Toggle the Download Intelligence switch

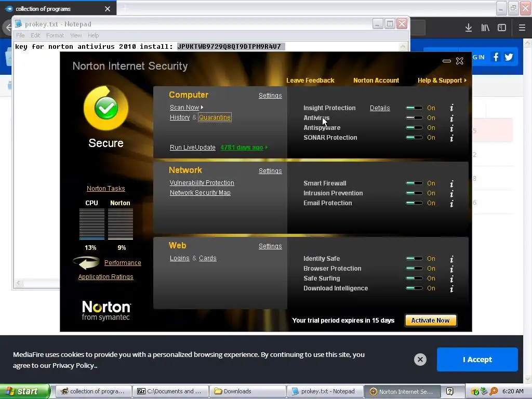[414, 288]
